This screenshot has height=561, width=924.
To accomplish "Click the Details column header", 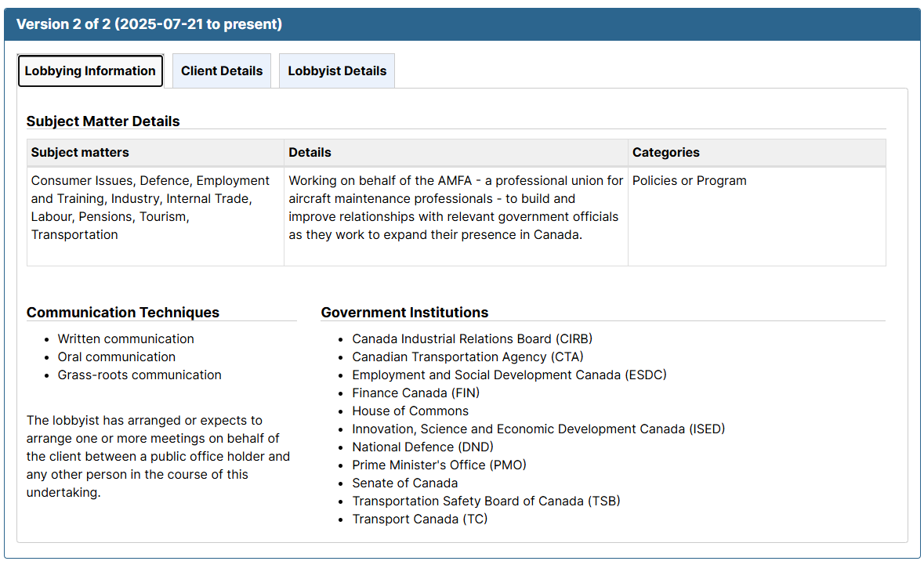I will click(x=456, y=153).
